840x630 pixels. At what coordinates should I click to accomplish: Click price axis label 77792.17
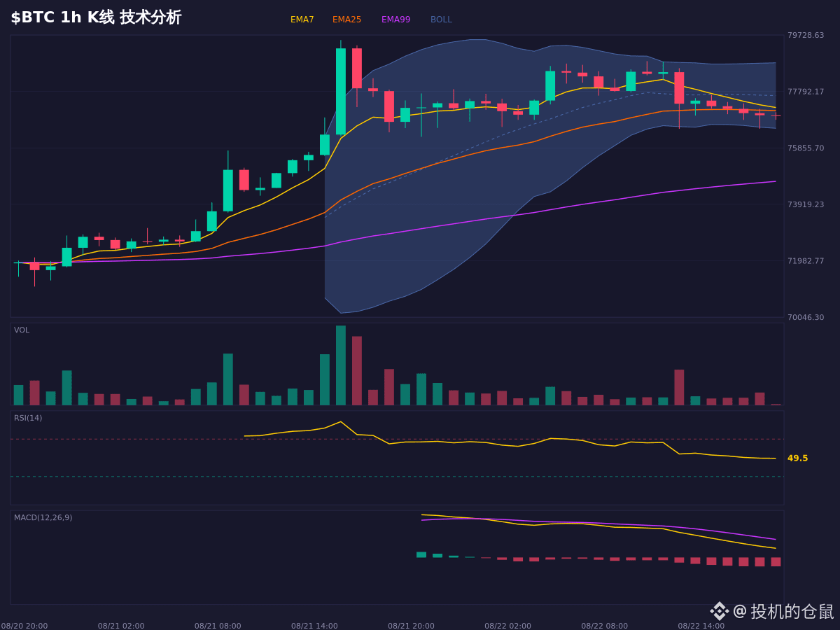click(x=806, y=92)
